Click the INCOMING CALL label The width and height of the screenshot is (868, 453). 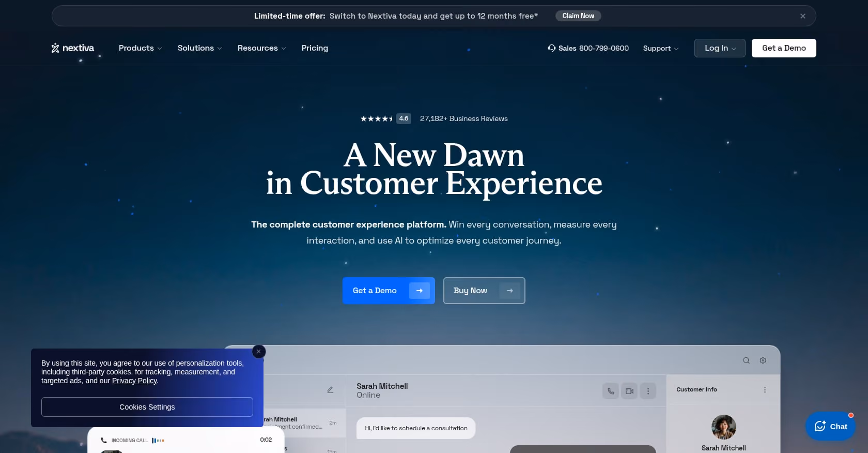click(130, 441)
